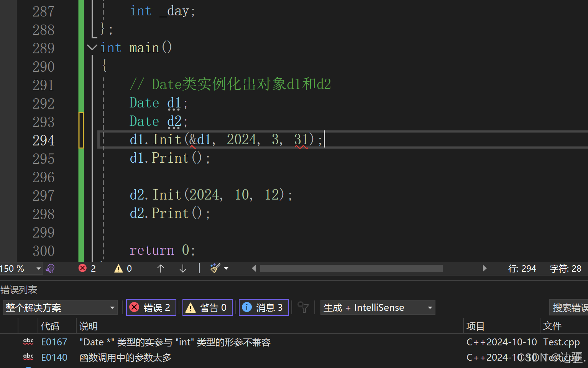Sort error list by 说明 column
Image resolution: width=588 pixels, height=368 pixels.
(88, 326)
